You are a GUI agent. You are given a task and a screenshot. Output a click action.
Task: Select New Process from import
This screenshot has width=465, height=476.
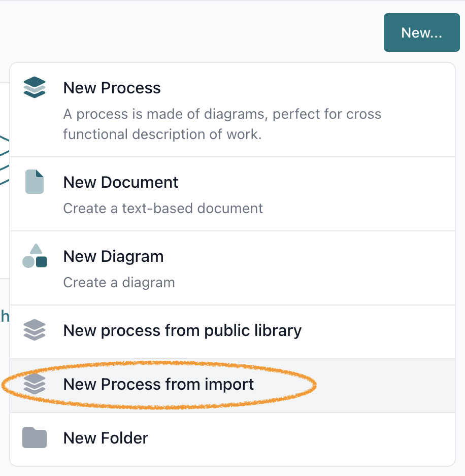point(233,386)
